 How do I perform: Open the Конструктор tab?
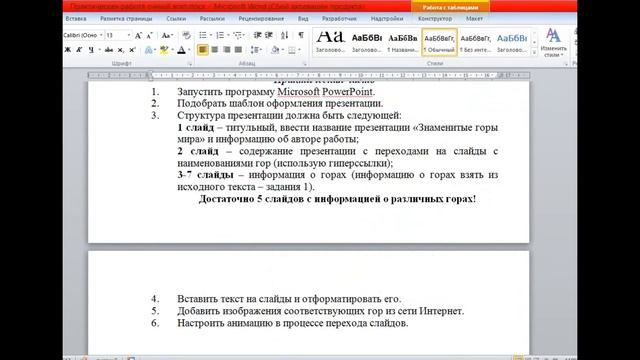point(435,19)
